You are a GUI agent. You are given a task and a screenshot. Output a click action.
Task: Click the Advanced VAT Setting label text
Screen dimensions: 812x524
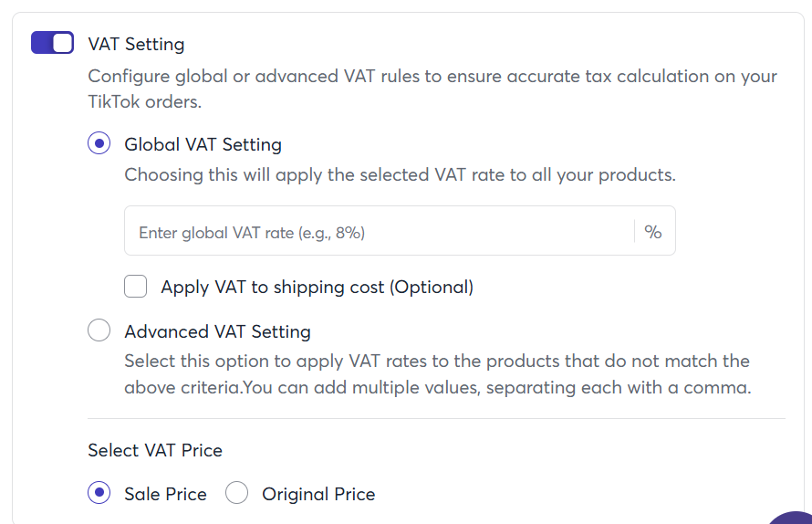point(217,331)
